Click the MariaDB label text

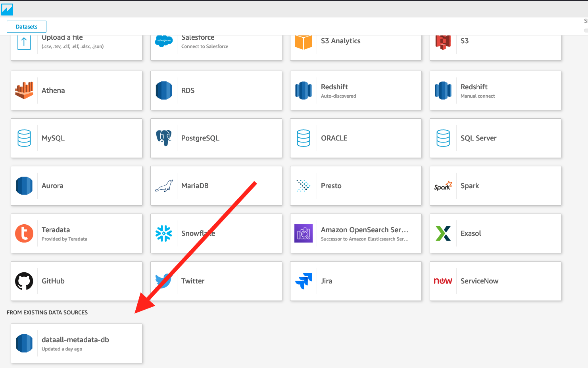tap(195, 186)
